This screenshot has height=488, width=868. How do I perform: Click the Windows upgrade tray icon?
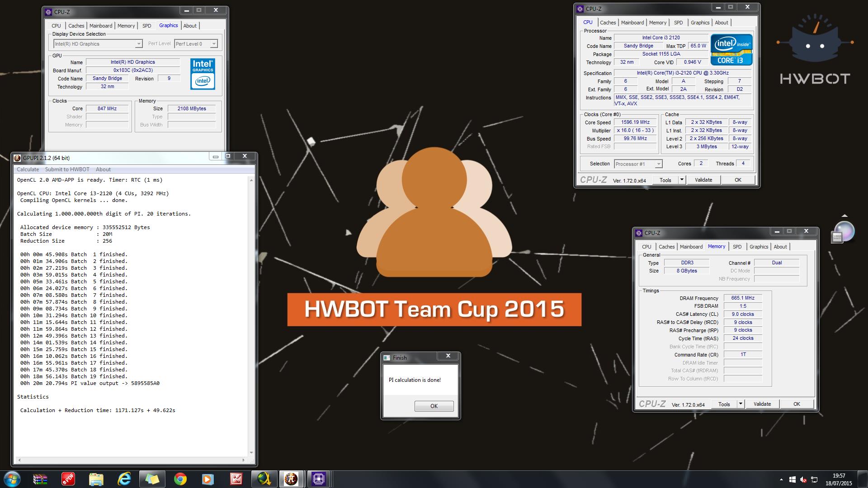[x=793, y=479]
